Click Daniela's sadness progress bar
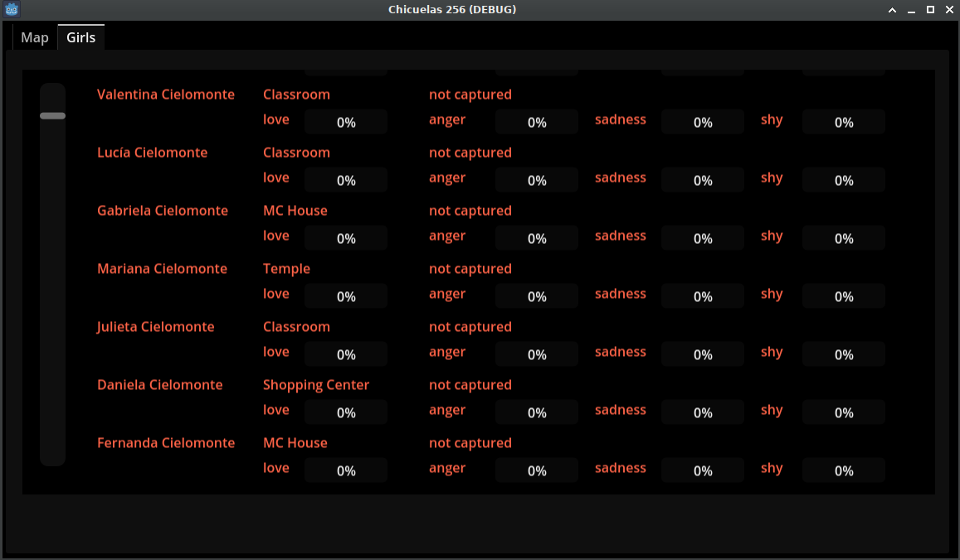This screenshot has height=560, width=960. point(703,412)
